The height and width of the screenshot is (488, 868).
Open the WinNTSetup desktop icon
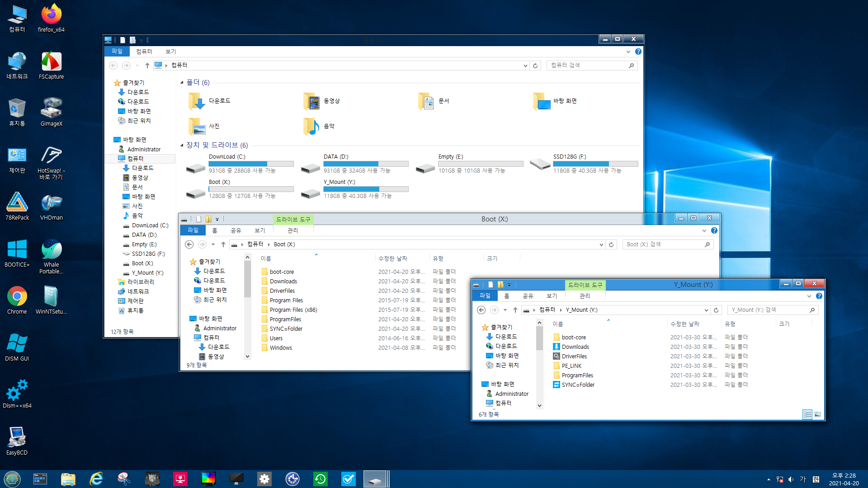tap(51, 300)
